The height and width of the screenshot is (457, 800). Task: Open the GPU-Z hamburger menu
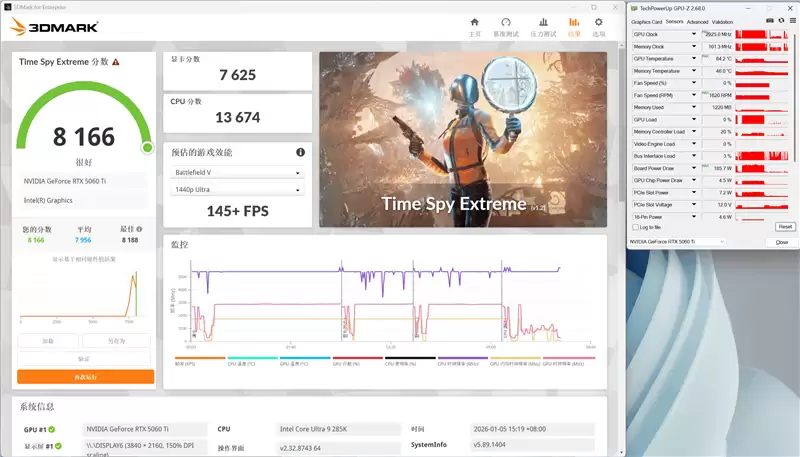pyautogui.click(x=792, y=21)
